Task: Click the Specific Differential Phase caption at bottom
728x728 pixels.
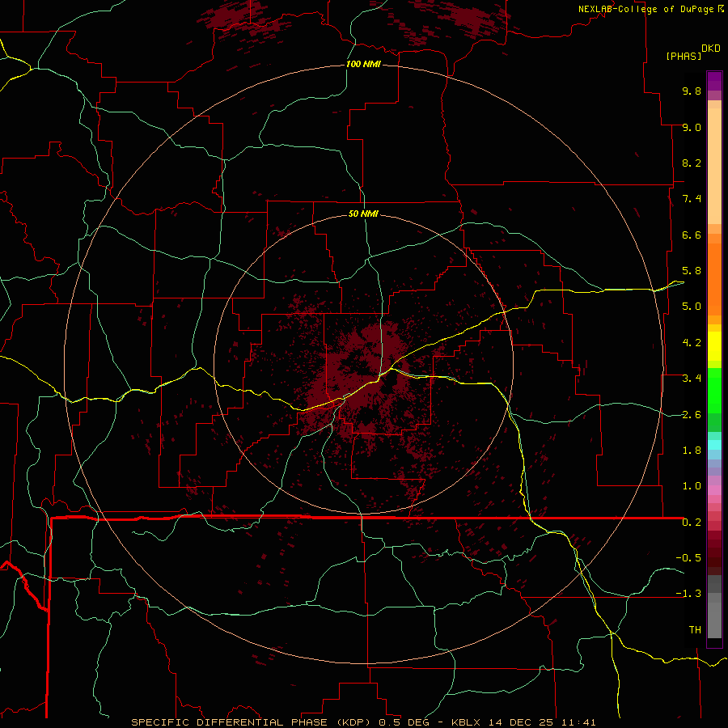Action: [363, 722]
